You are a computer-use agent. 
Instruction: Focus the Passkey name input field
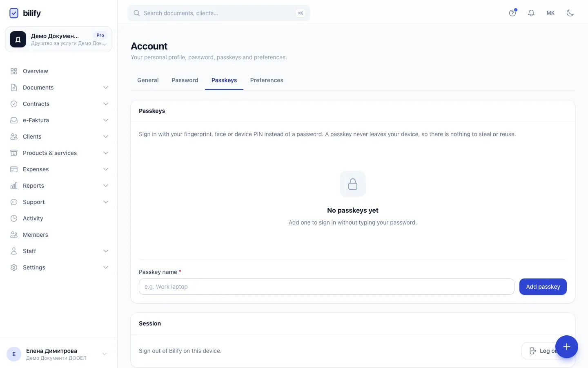pos(327,287)
